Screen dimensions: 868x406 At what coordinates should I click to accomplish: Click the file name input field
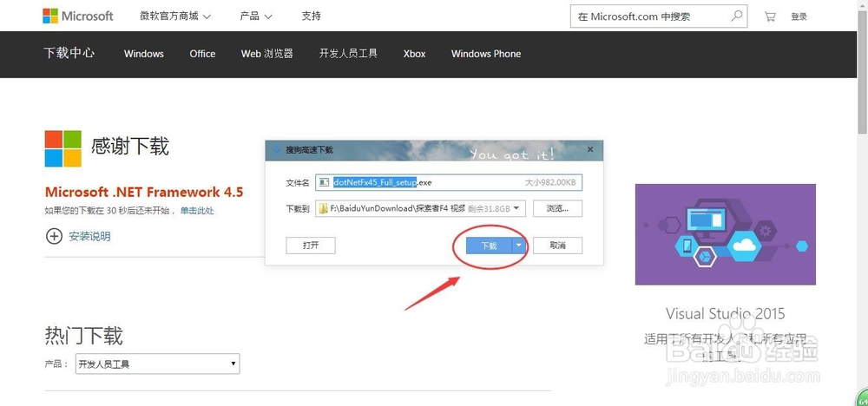[449, 182]
